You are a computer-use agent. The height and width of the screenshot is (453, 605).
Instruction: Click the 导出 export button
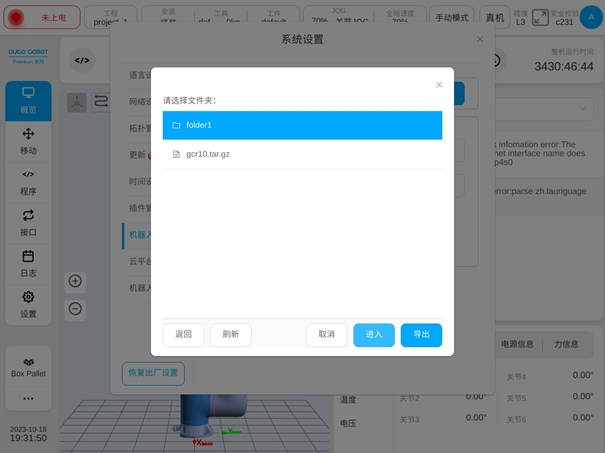click(421, 335)
